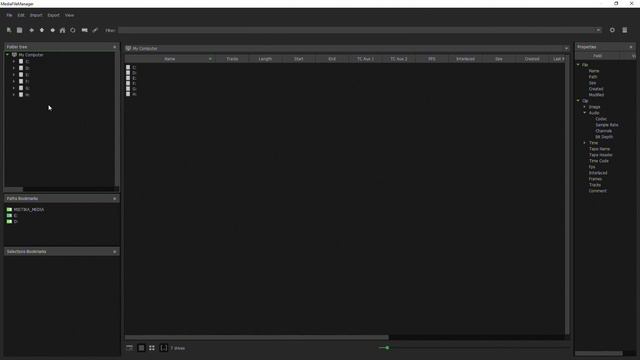Sort by the FPS column header
The height and width of the screenshot is (360, 640).
click(x=432, y=59)
